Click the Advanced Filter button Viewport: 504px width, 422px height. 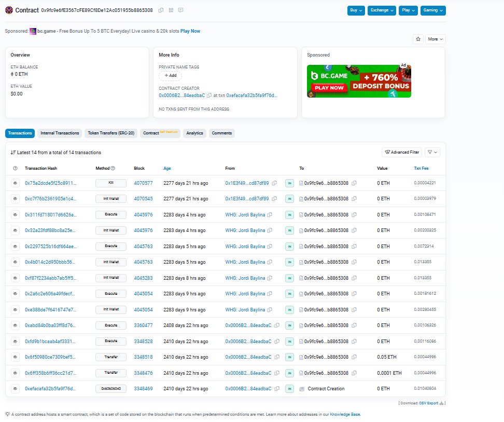click(401, 152)
